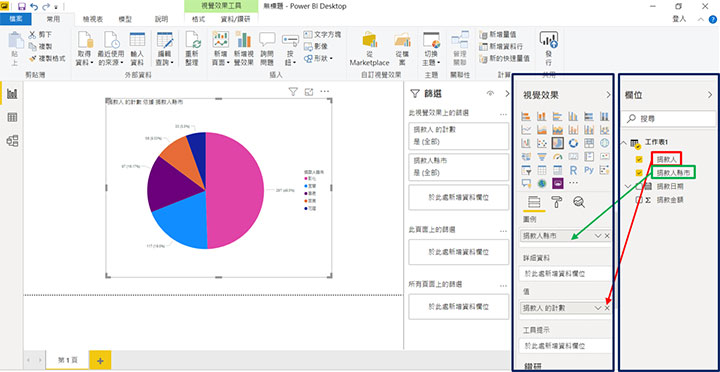Open 編輯查詢 edit queries
This screenshot has height=372, width=720.
(165, 49)
